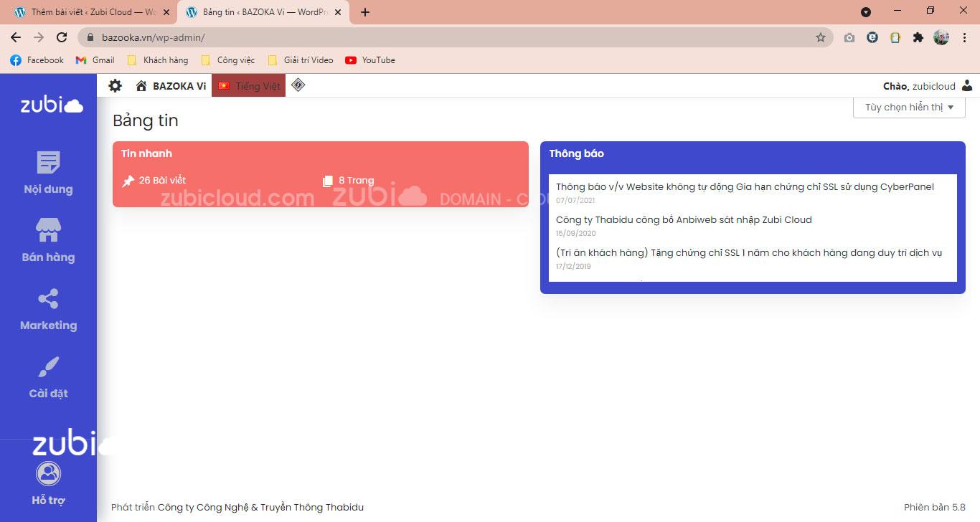Click the Bảng tin page heading
This screenshot has width=980, height=522.
point(145,120)
